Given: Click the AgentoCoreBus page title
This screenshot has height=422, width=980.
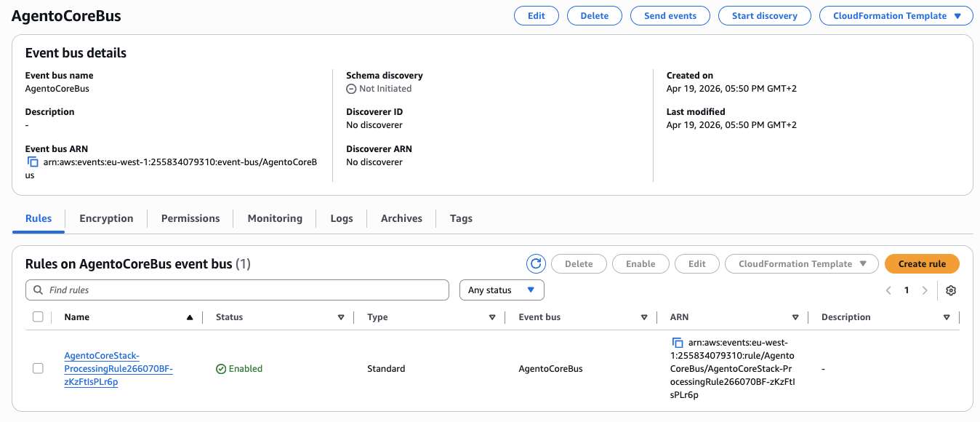Looking at the screenshot, I should (x=66, y=16).
